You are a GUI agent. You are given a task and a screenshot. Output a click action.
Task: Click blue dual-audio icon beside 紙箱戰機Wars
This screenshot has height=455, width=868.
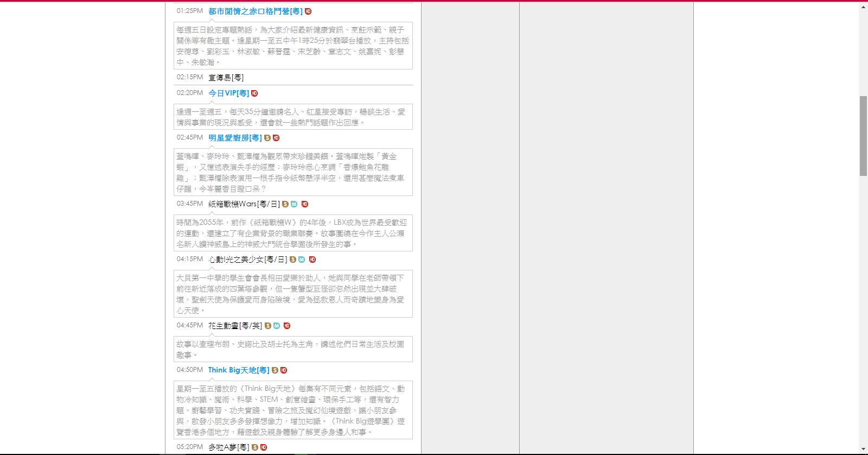294,204
